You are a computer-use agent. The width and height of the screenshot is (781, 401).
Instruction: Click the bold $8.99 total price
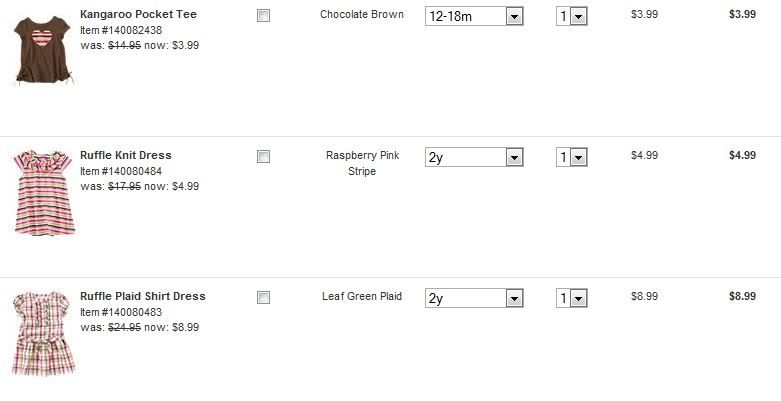coord(742,297)
